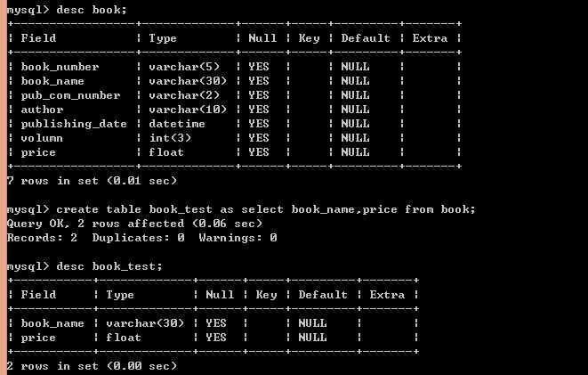Select the int(3) type value

tap(170, 138)
